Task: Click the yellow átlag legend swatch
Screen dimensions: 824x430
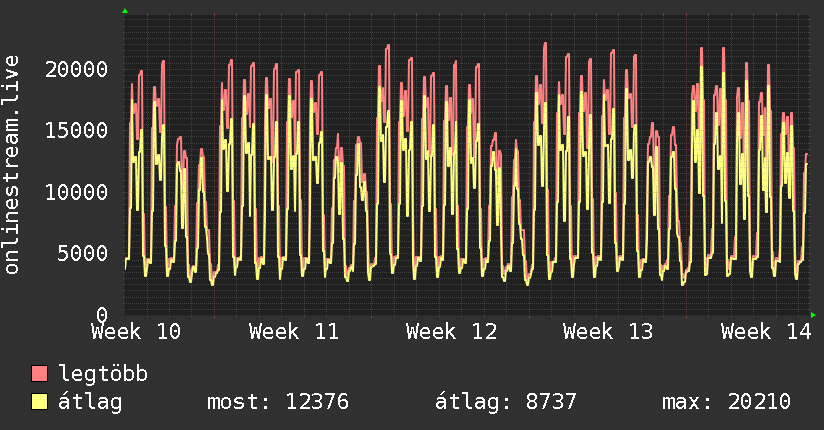Action: pos(39,402)
